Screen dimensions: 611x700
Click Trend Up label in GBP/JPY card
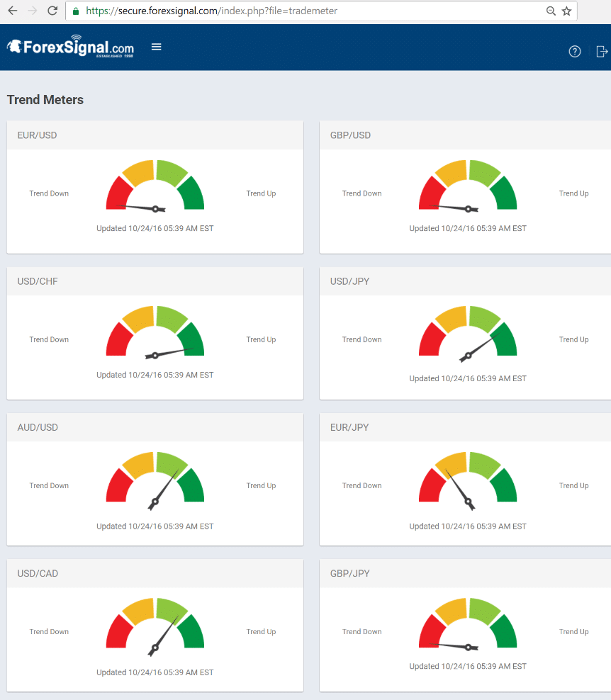[573, 631]
